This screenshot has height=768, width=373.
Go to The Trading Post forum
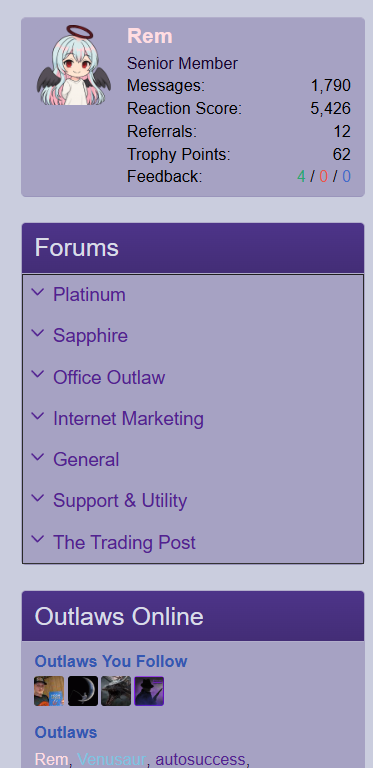point(124,542)
